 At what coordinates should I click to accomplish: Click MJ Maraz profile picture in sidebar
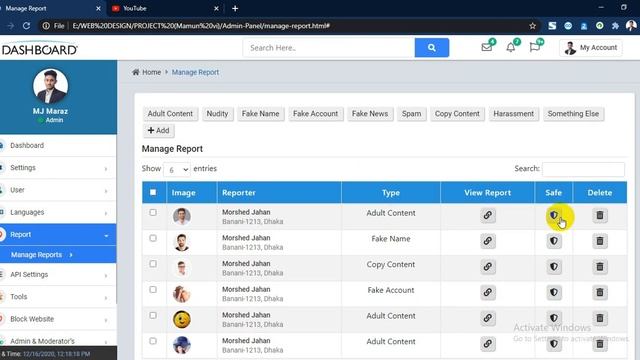pyautogui.click(x=50, y=86)
